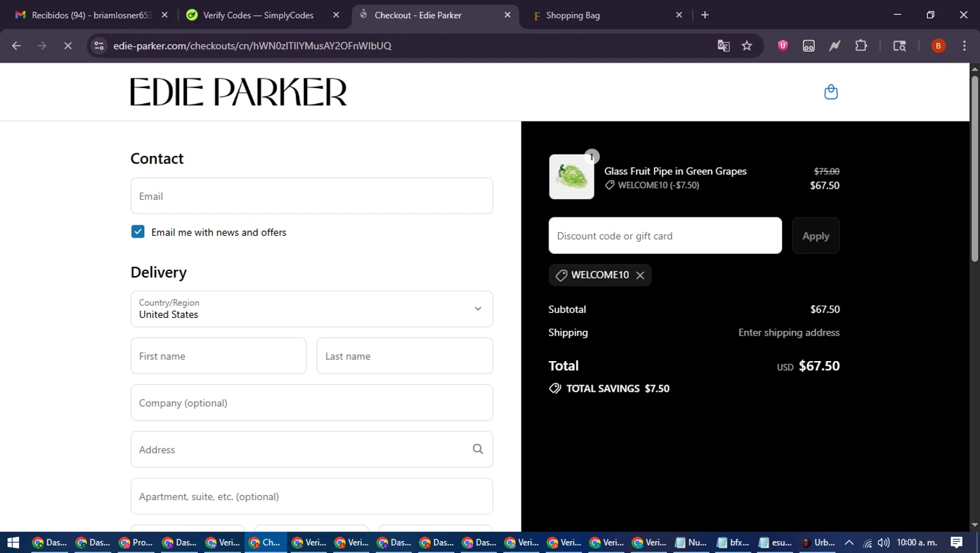Click the Edie Parker logo

pyautogui.click(x=238, y=92)
